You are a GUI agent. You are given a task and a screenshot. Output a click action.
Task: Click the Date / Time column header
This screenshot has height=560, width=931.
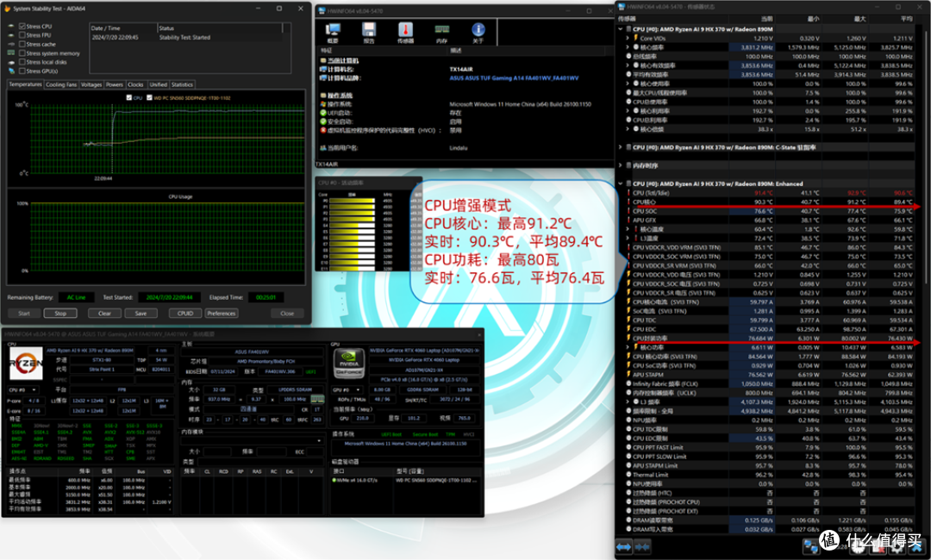tap(123, 28)
